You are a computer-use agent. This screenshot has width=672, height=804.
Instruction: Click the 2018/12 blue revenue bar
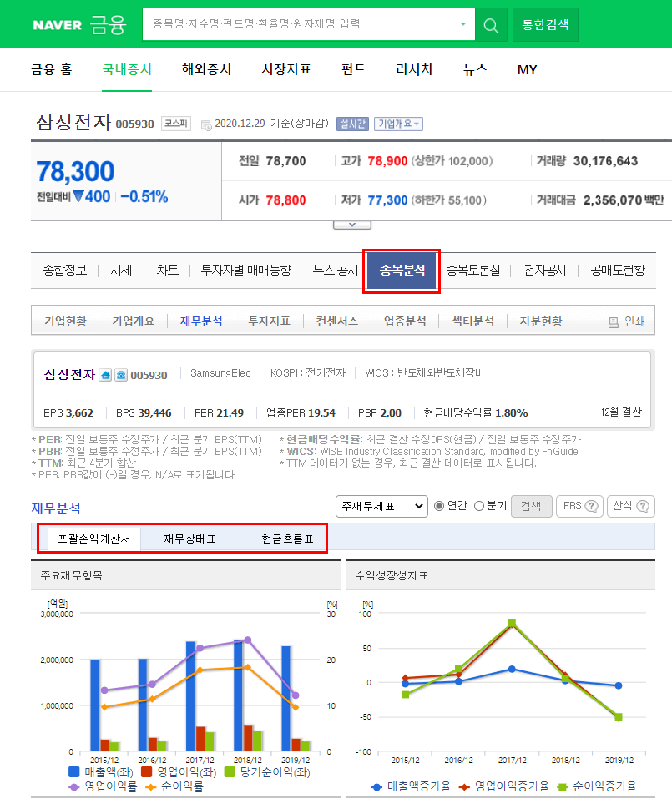pyautogui.click(x=239, y=695)
